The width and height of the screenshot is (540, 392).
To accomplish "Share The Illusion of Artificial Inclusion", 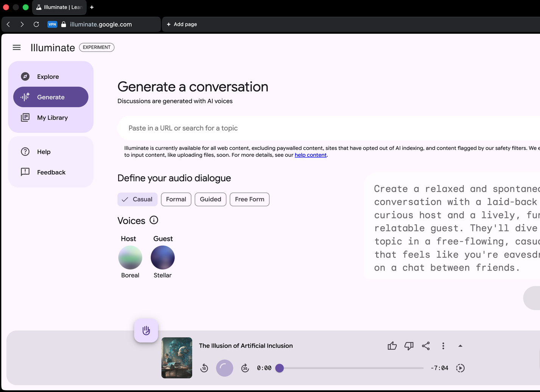I will [426, 346].
